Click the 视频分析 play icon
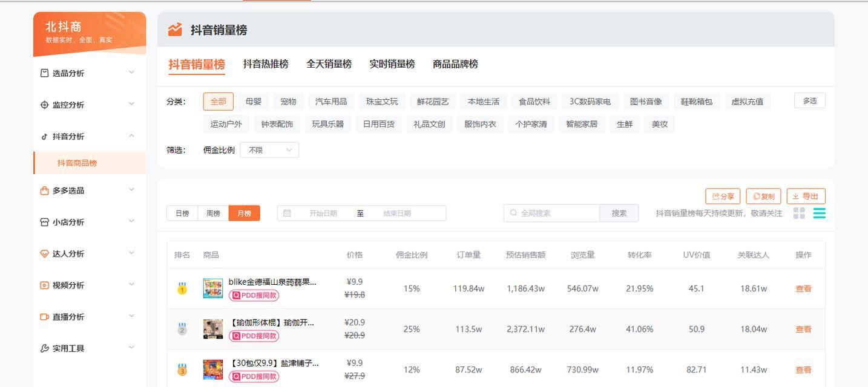Viewport: 868px width, 387px height. pos(44,285)
